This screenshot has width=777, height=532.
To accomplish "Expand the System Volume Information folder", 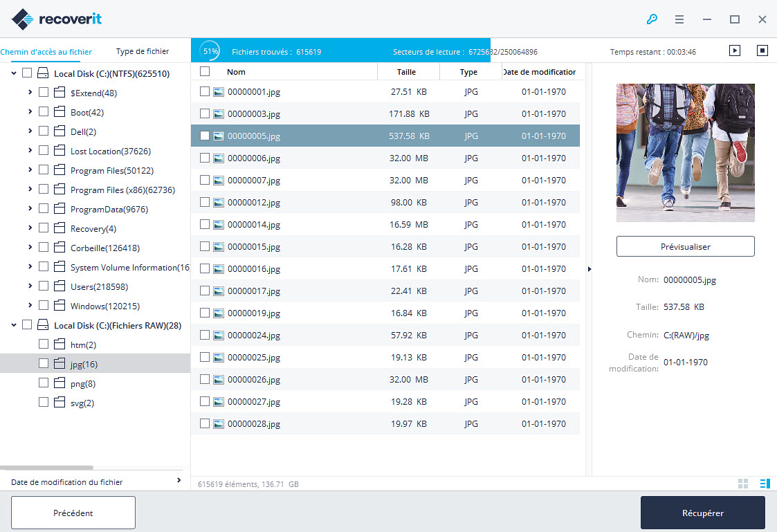I will (30, 266).
